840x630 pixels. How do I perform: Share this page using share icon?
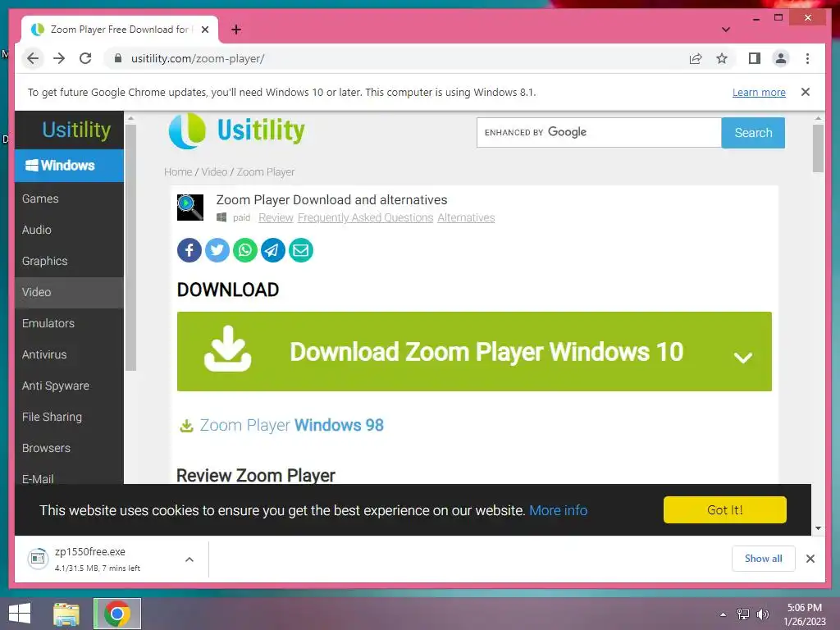pyautogui.click(x=696, y=58)
